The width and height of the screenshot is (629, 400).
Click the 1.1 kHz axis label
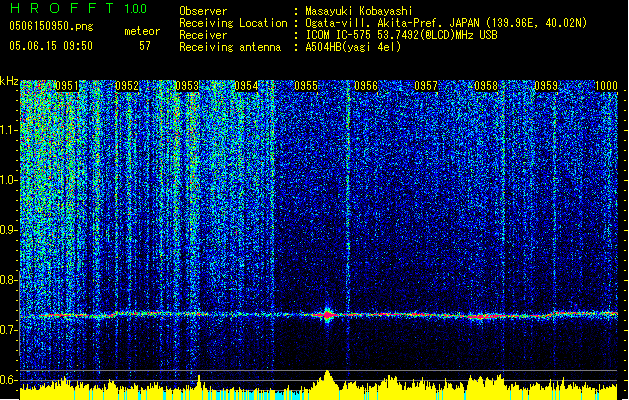[9, 130]
